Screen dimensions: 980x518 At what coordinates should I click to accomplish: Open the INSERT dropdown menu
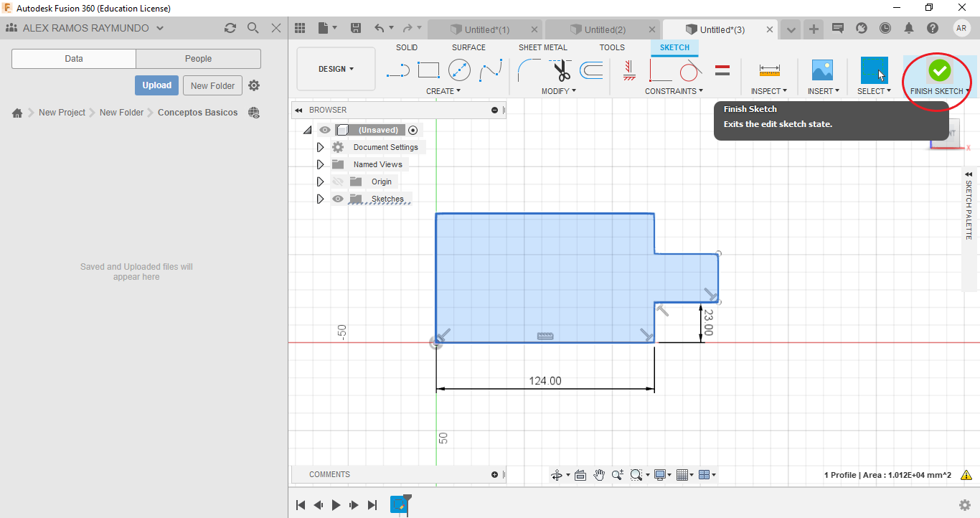824,91
